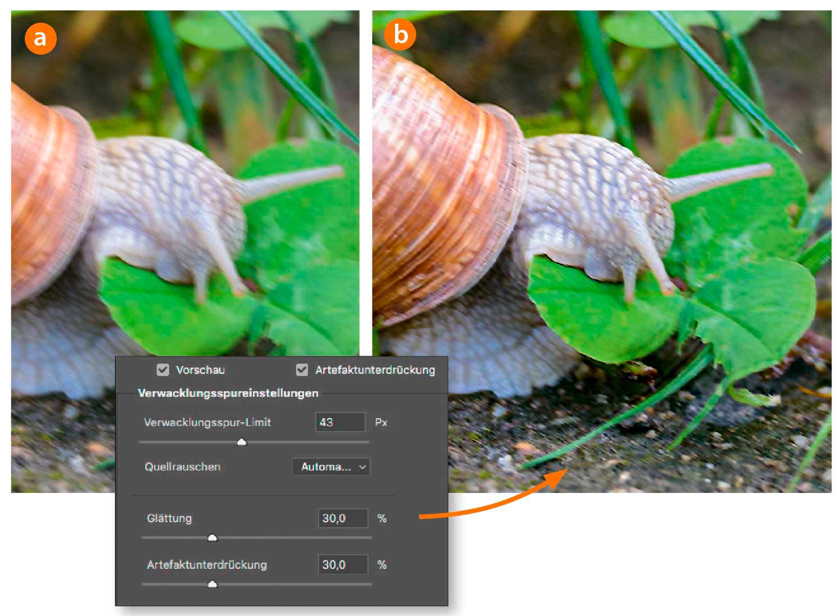The image size is (840, 616).
Task: Click the Glättung label text
Action: tap(169, 518)
